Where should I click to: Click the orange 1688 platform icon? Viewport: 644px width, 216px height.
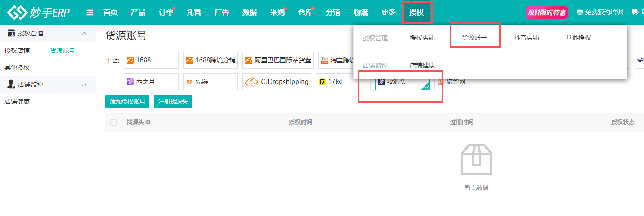130,60
